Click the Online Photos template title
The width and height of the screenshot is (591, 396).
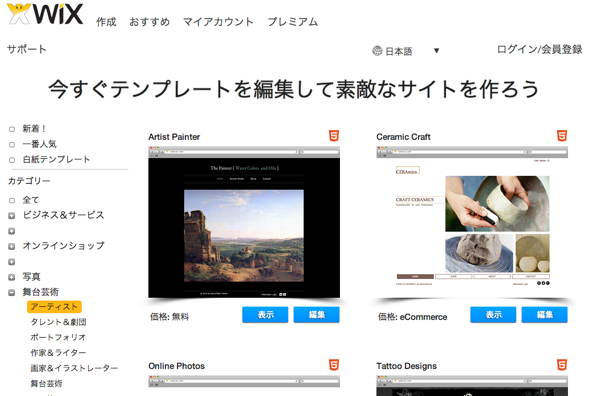coord(176,366)
